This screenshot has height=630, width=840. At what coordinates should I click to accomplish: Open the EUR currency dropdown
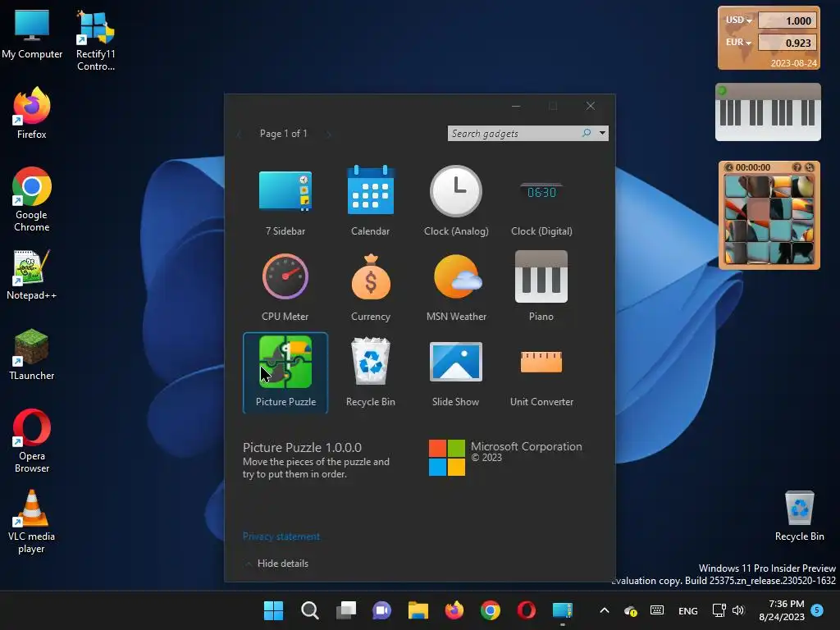point(738,43)
